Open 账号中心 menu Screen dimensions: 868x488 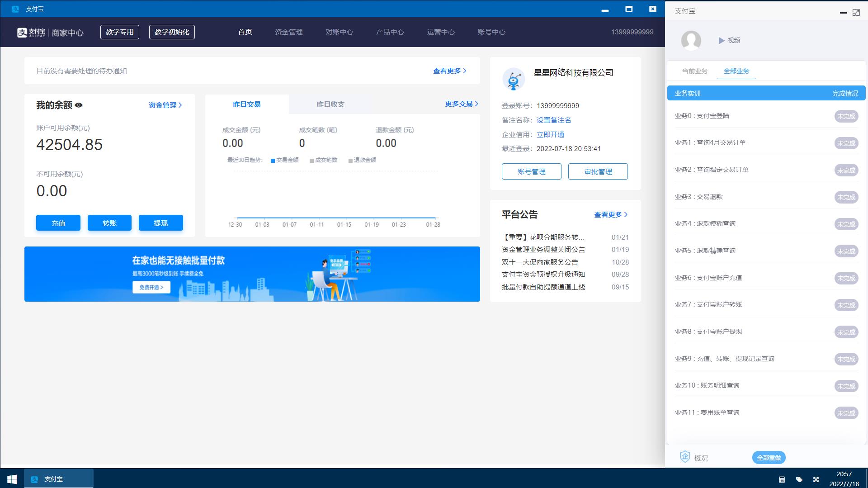491,32
